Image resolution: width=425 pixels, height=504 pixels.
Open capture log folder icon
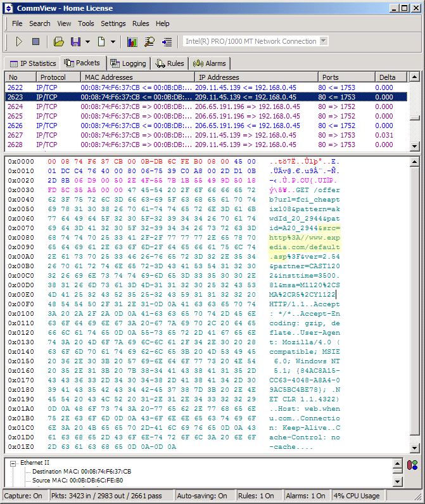coord(58,41)
